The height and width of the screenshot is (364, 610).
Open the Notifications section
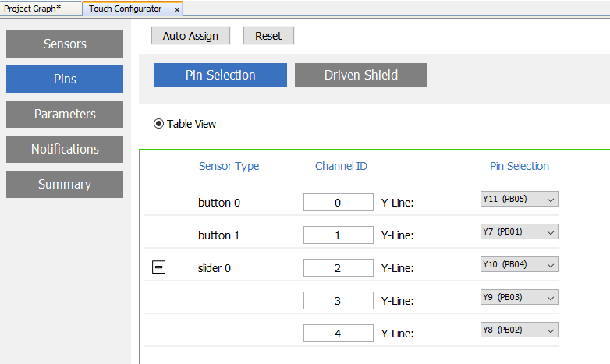[x=65, y=149]
